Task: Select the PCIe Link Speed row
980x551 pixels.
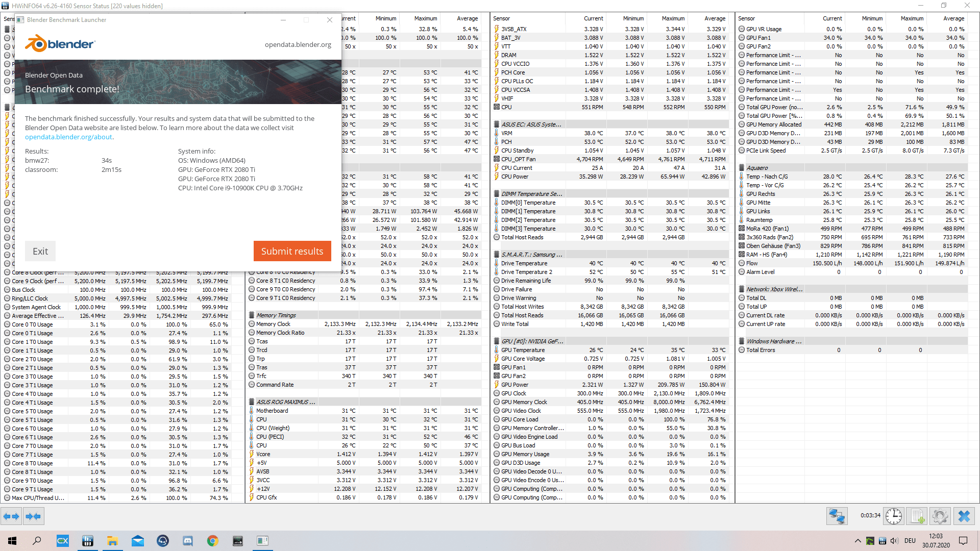Action: click(x=852, y=151)
